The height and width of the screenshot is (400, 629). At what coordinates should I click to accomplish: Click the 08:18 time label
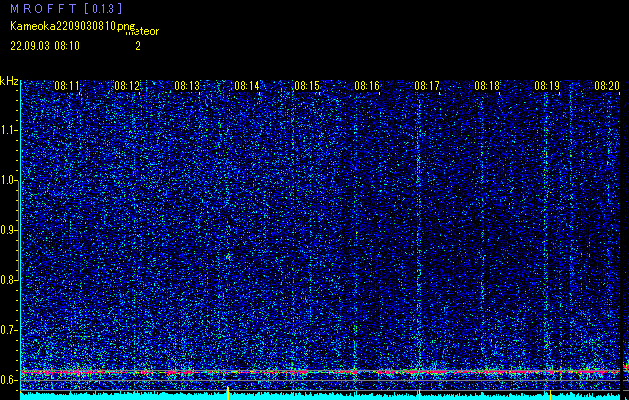tap(487, 86)
